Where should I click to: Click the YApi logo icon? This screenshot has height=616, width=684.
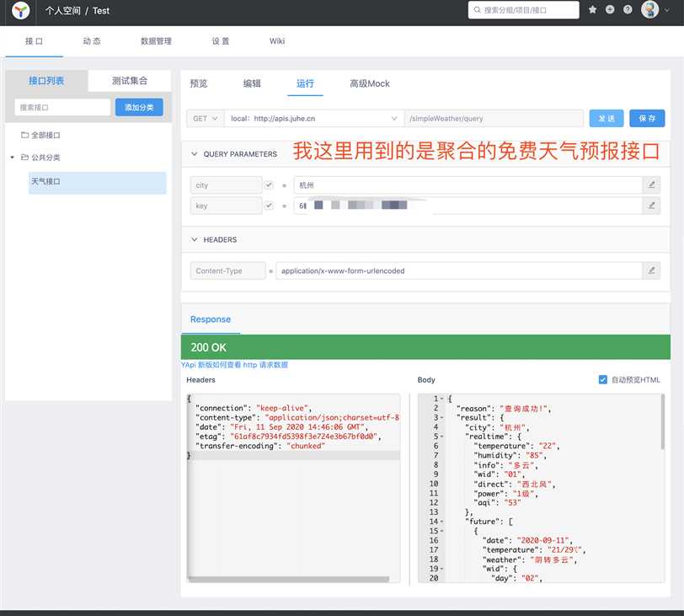pos(20,10)
